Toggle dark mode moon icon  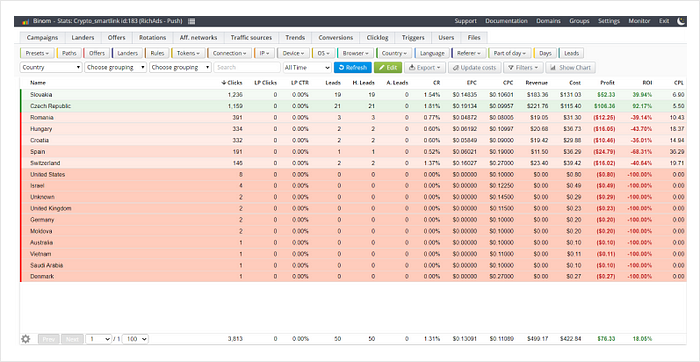tap(681, 21)
